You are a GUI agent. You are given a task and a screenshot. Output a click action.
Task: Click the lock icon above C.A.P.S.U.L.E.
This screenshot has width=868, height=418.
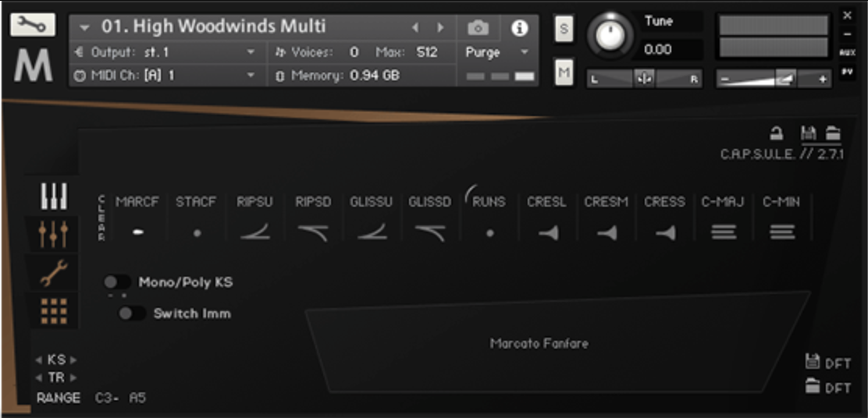click(x=776, y=134)
